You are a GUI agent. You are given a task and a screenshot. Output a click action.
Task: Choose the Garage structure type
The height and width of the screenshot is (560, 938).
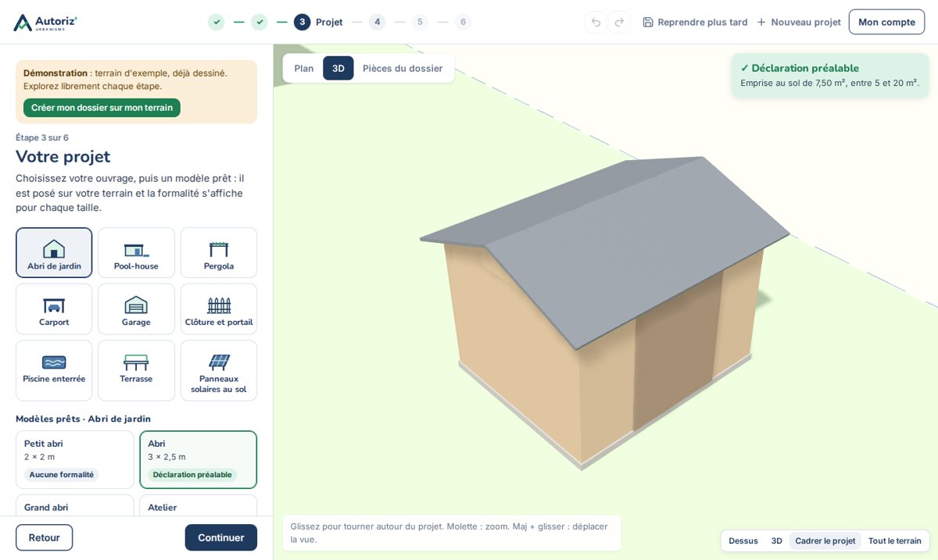[136, 309]
